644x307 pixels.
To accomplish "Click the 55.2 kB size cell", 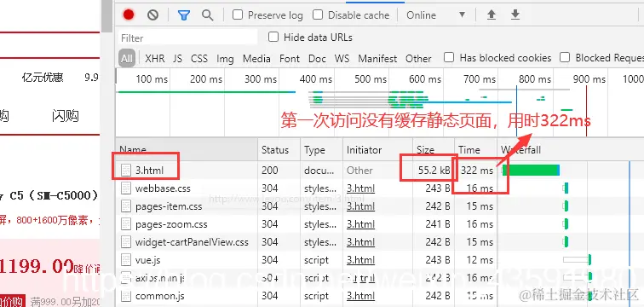I will pyautogui.click(x=434, y=171).
